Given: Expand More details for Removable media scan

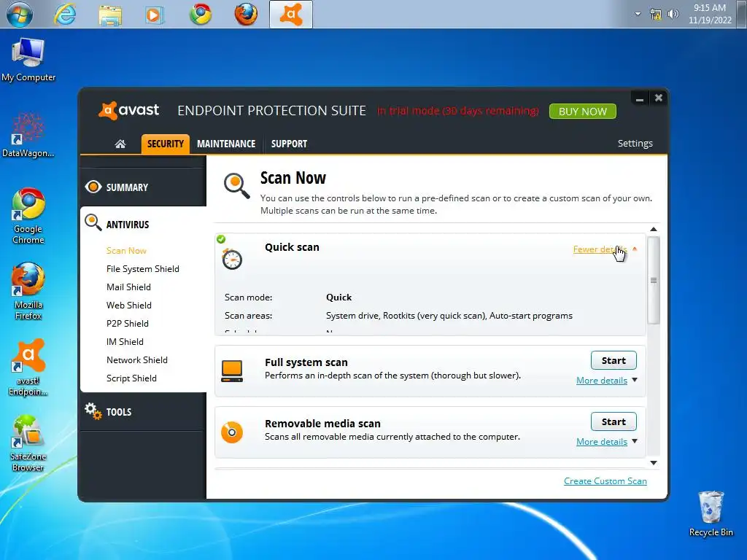Looking at the screenshot, I should pyautogui.click(x=602, y=441).
